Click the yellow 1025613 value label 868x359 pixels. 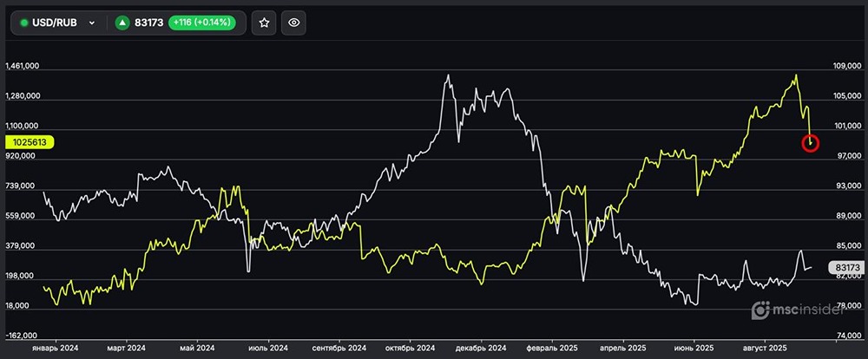(x=30, y=142)
